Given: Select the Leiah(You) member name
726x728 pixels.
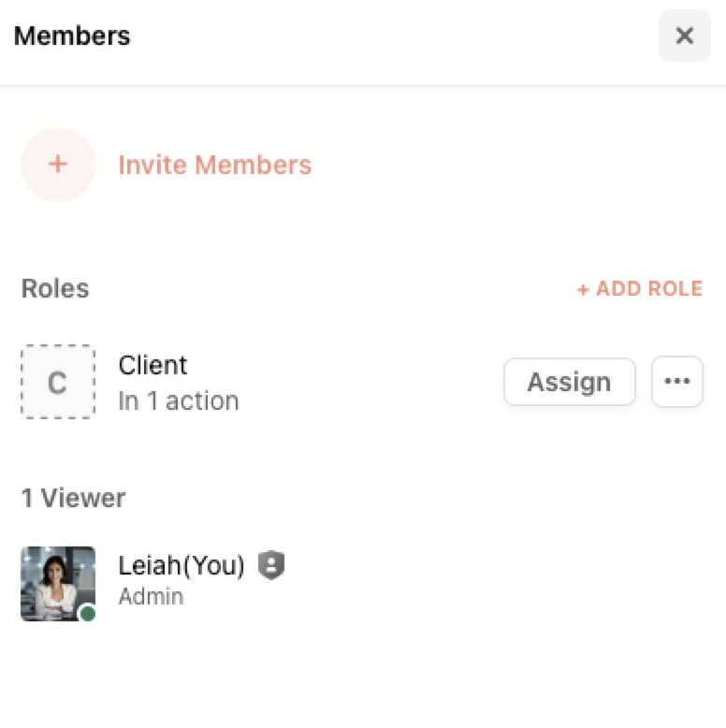Looking at the screenshot, I should pos(181,565).
